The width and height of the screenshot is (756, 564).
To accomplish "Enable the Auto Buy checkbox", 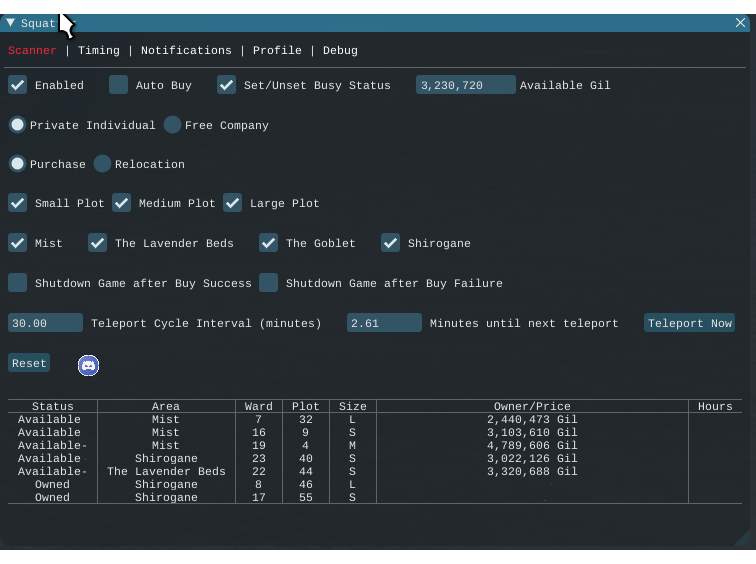I will pyautogui.click(x=119, y=85).
